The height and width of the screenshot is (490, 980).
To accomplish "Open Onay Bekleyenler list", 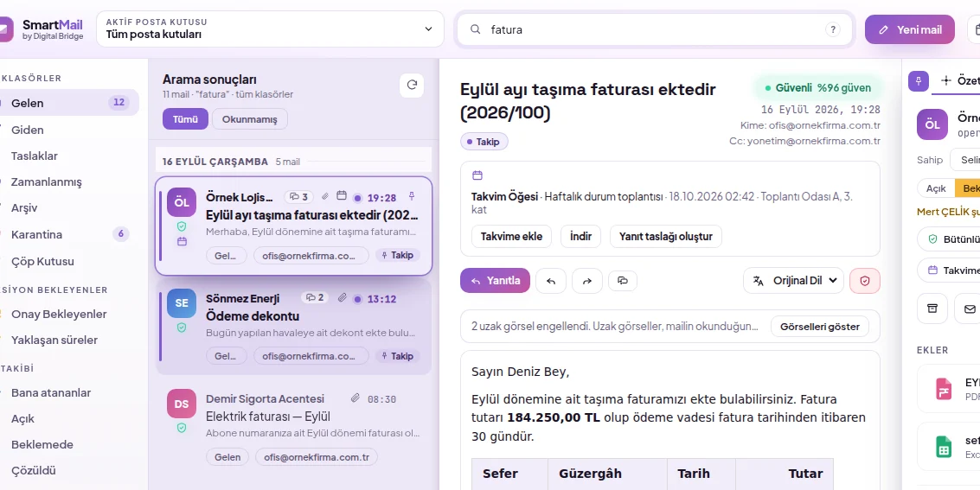I will (69, 314).
